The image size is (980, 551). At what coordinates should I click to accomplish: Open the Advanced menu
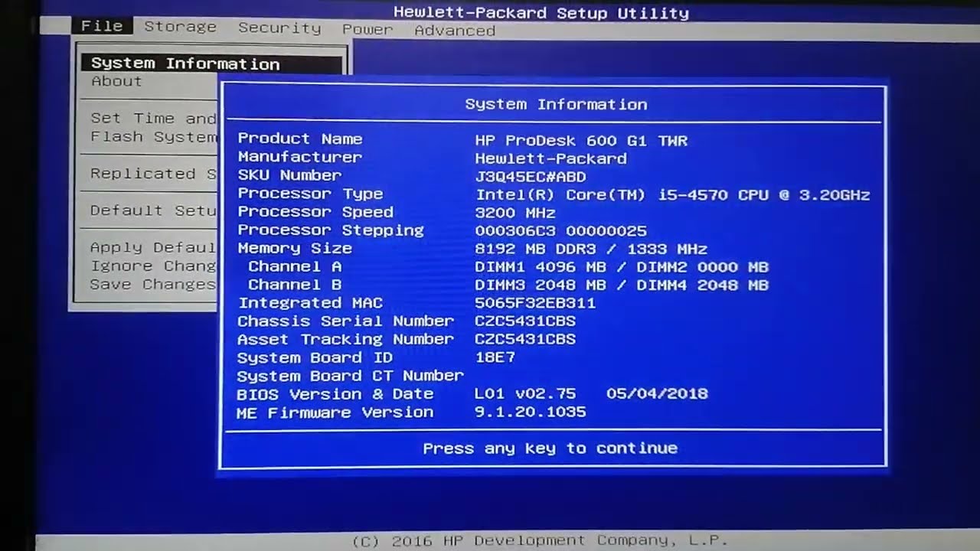pyautogui.click(x=455, y=31)
